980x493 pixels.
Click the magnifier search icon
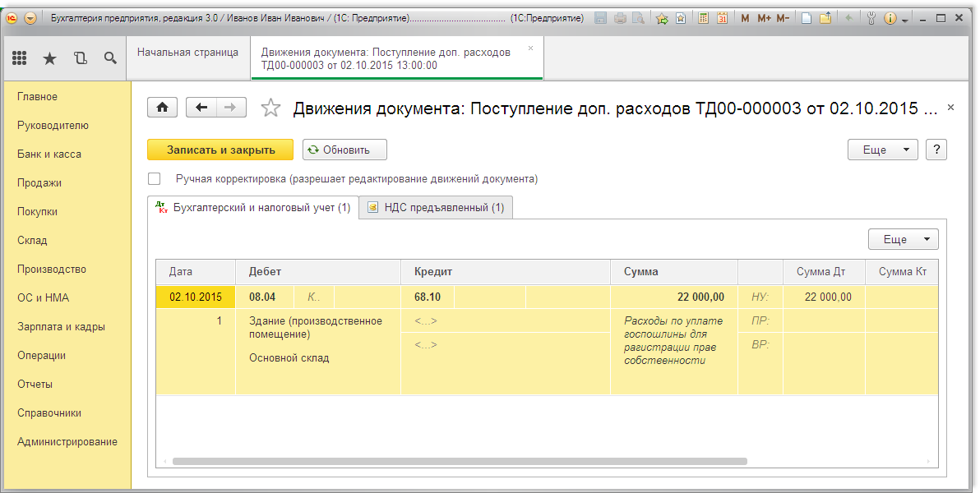coord(110,58)
